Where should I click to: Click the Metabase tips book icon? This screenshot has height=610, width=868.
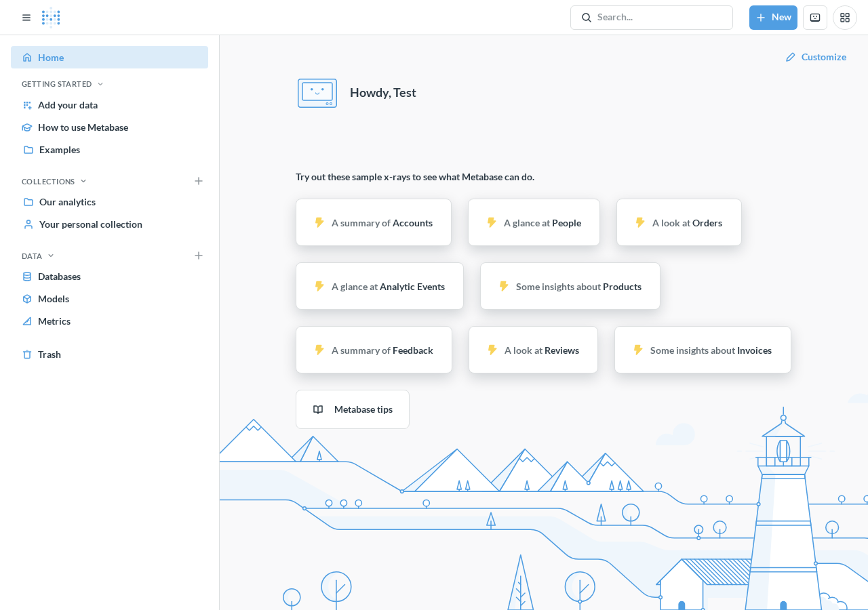click(318, 409)
